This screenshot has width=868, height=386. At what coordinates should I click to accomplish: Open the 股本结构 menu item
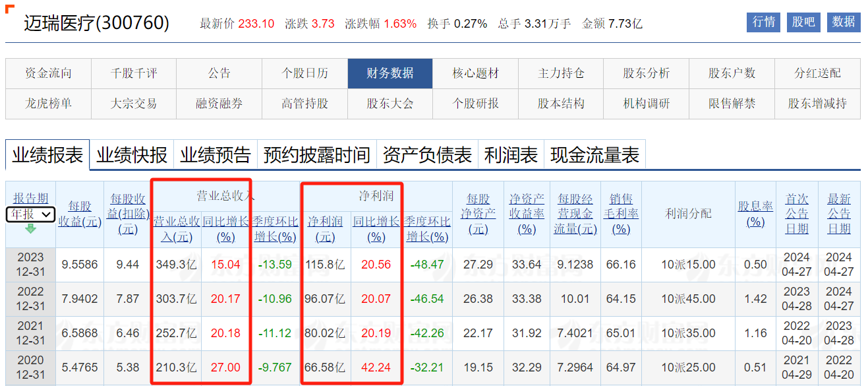click(x=561, y=104)
